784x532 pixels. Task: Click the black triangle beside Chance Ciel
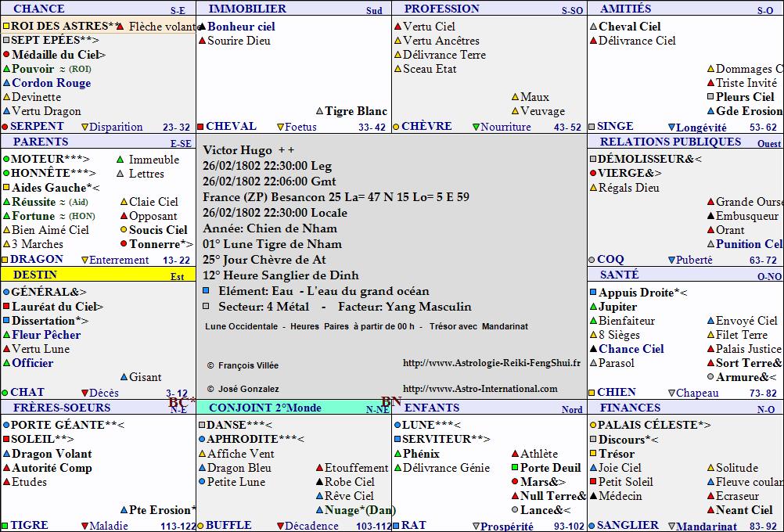coord(594,348)
